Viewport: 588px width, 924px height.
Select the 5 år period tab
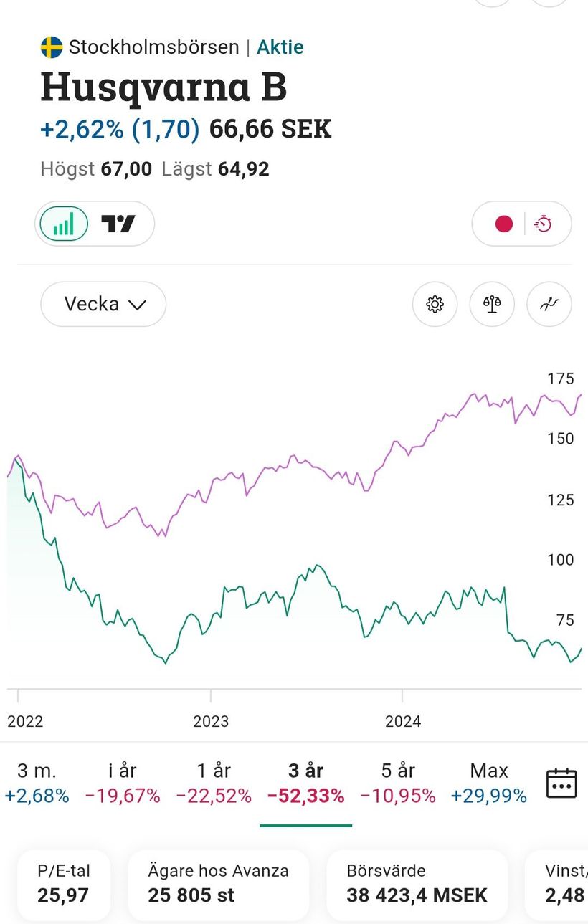398,783
